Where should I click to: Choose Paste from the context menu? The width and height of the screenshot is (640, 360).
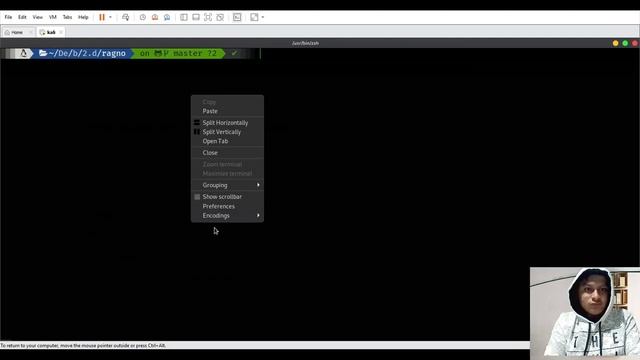227,111
